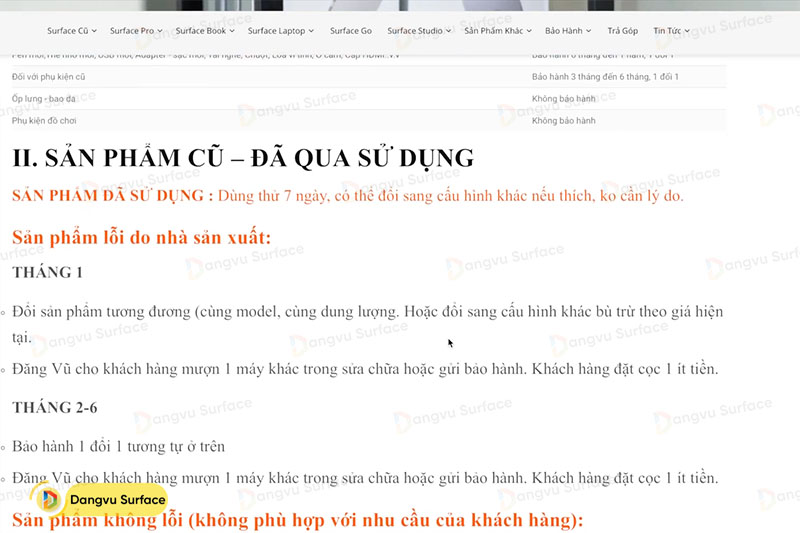Open the Bảo Hành menu

click(x=568, y=31)
